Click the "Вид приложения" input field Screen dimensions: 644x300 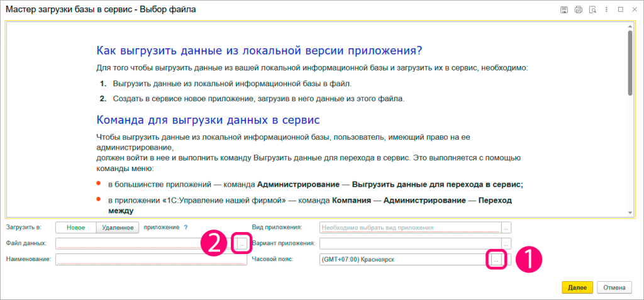[x=410, y=227]
